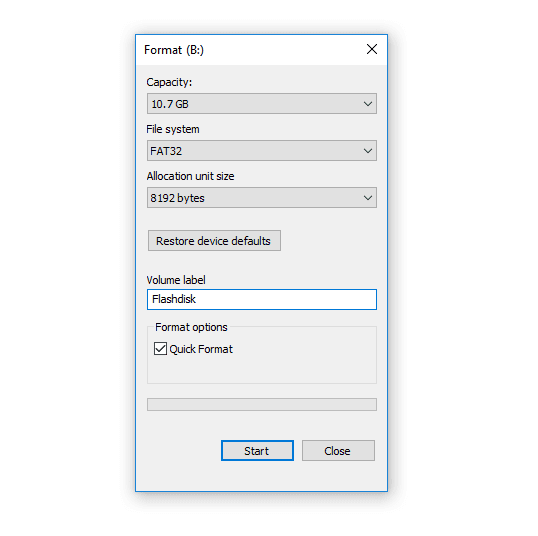
Task: Click Restore device defaults button
Action: click(x=214, y=241)
